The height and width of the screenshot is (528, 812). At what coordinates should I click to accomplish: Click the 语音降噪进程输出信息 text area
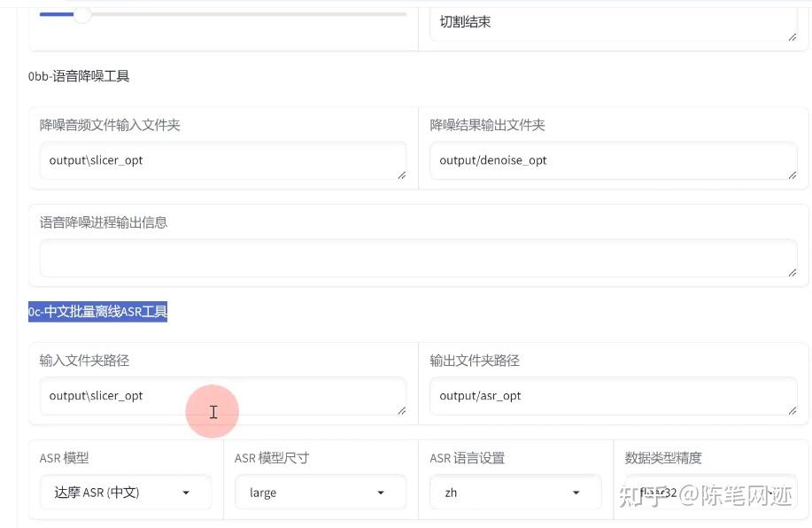[x=416, y=258]
